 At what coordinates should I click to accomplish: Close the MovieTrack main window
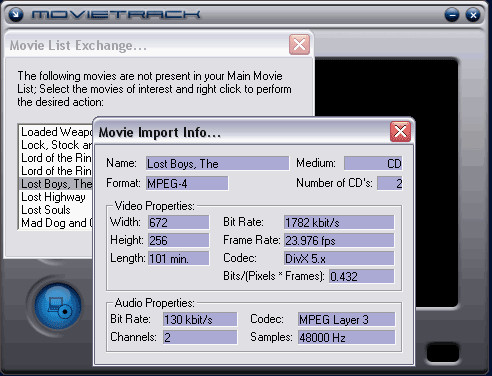pos(473,15)
